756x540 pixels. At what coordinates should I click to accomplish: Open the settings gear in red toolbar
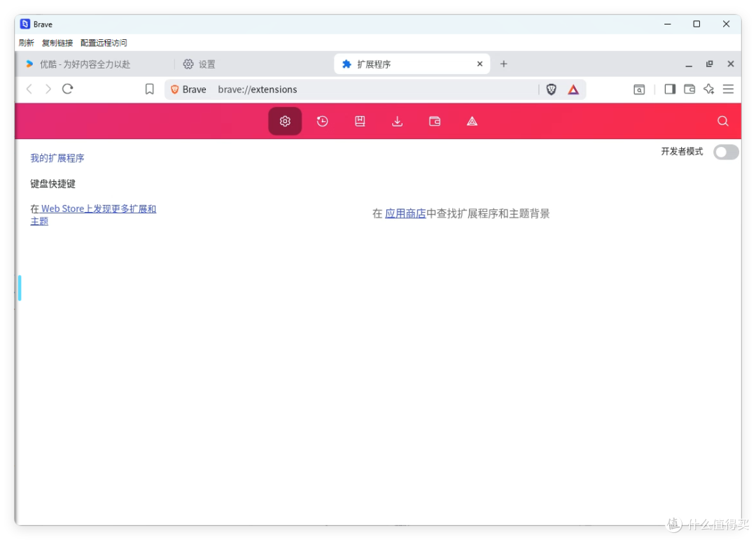[285, 121]
